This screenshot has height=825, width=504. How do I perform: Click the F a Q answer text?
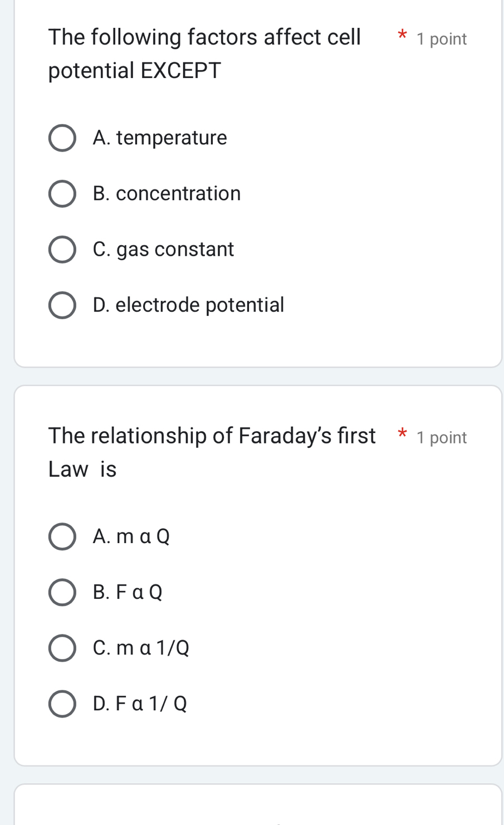point(127,592)
